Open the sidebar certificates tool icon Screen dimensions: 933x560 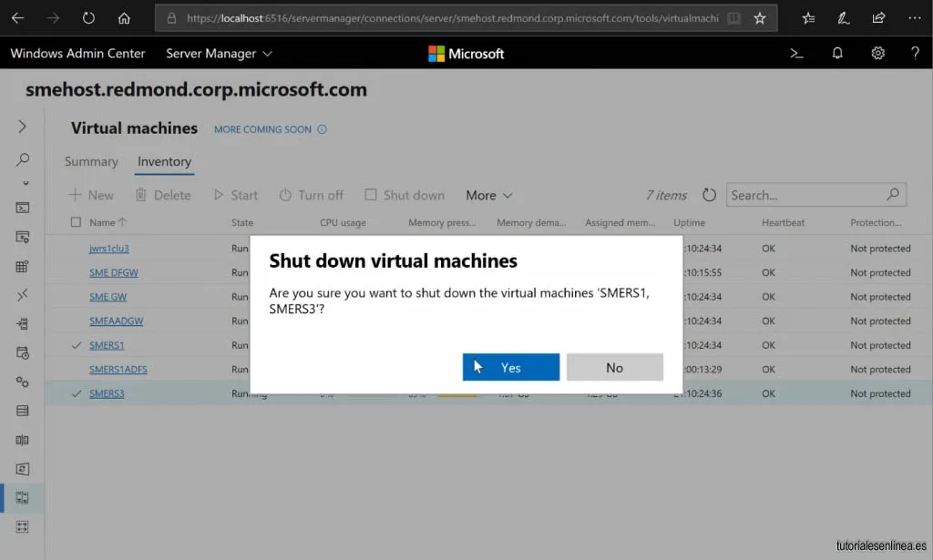23,237
